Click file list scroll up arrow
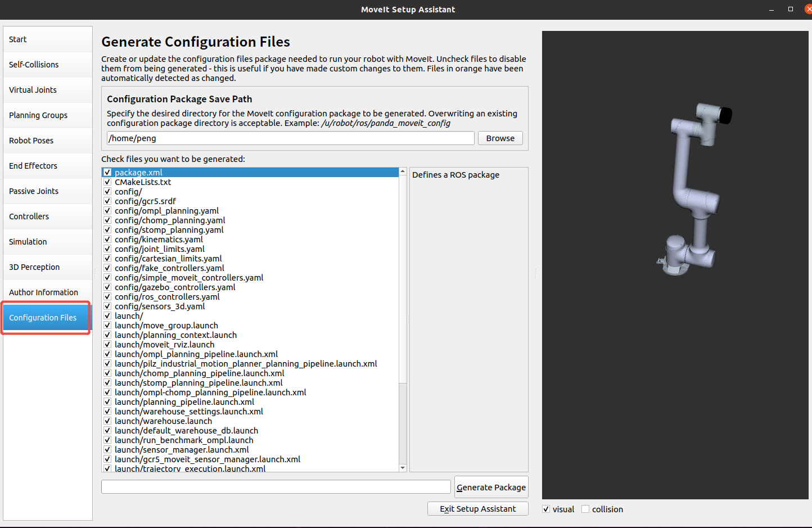812x528 pixels. tap(403, 172)
